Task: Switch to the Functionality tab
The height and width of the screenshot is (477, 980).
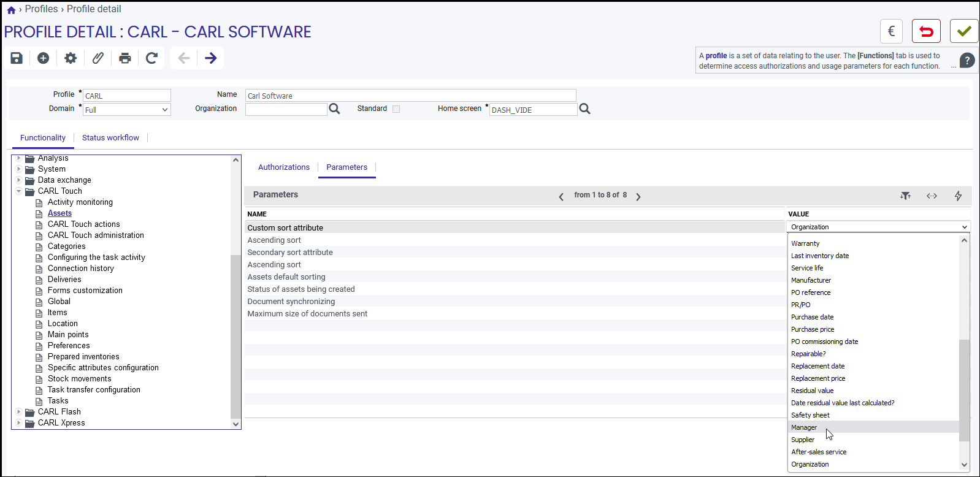Action: [43, 138]
